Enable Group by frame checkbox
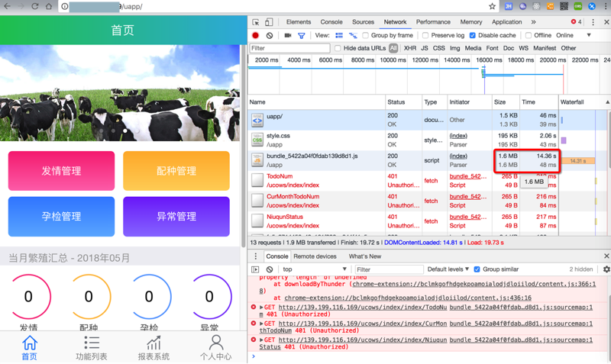 (x=366, y=35)
